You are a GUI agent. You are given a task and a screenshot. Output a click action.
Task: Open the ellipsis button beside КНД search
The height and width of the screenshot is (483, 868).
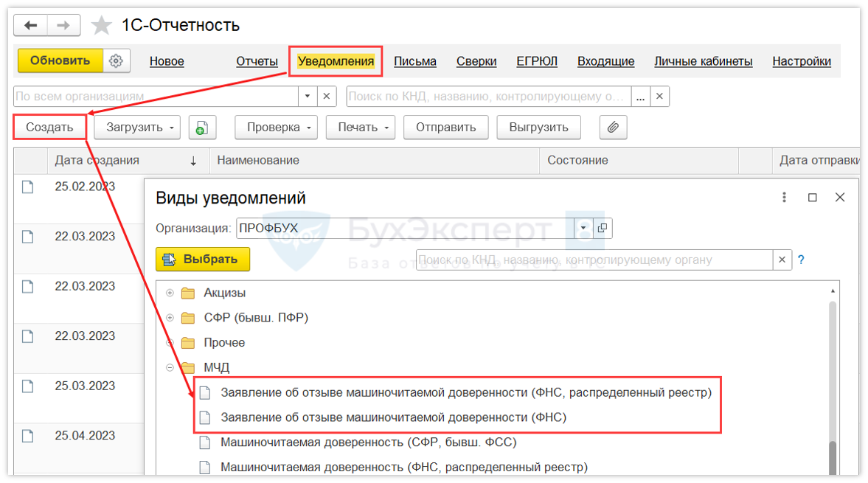point(640,97)
